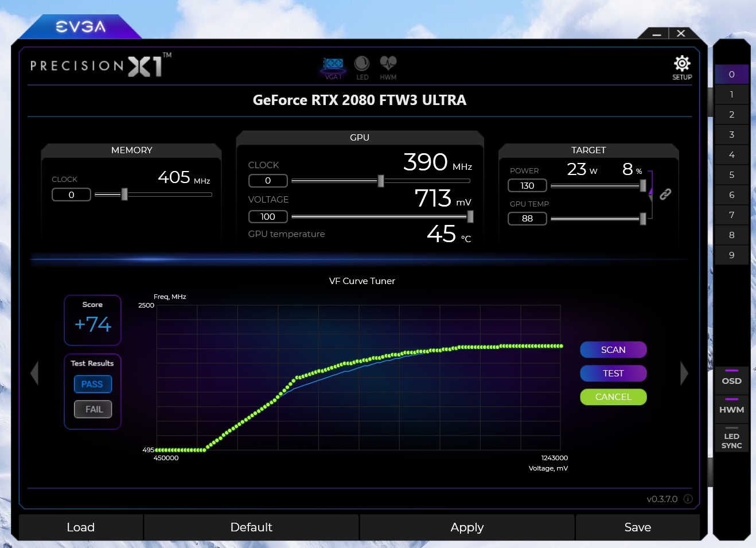The width and height of the screenshot is (756, 548).
Task: Click the GPU temp field showing 88
Action: point(527,218)
